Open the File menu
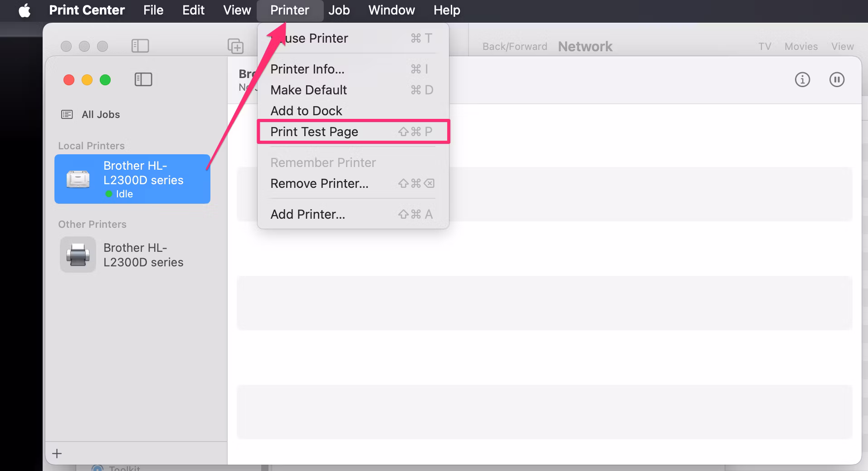Viewport: 868px width, 471px height. 153,10
